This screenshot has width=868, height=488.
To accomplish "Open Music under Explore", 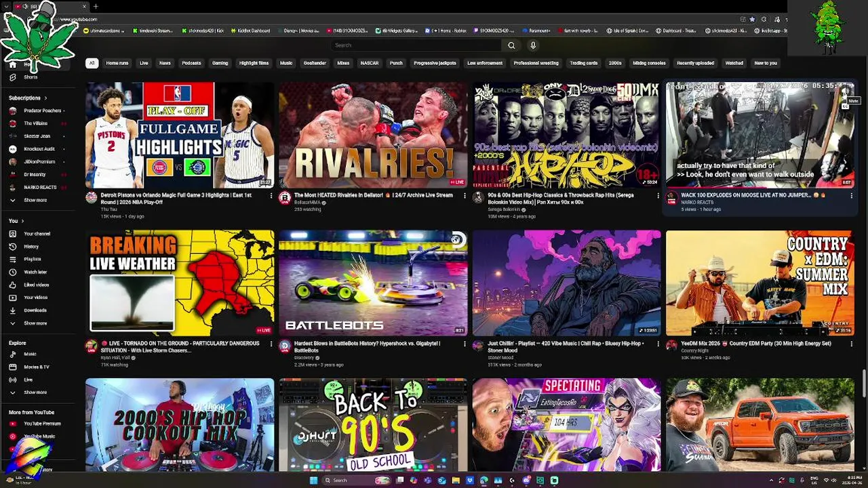I will pyautogui.click(x=30, y=354).
